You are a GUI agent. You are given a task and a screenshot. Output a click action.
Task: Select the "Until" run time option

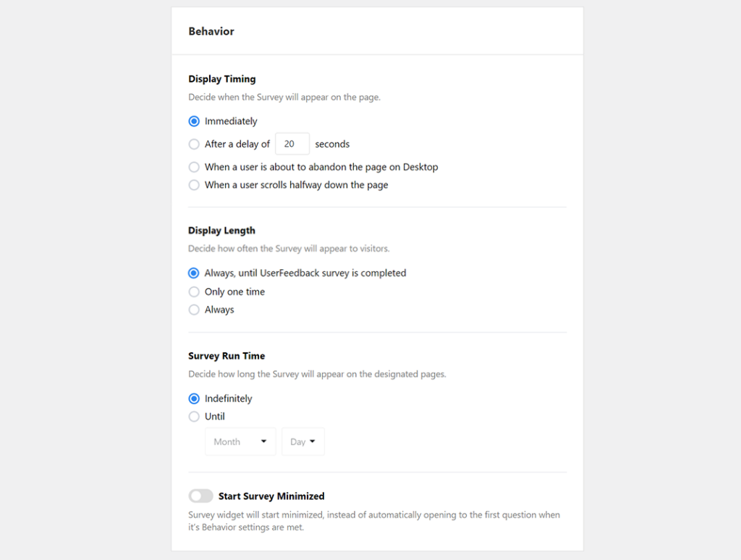pos(194,416)
